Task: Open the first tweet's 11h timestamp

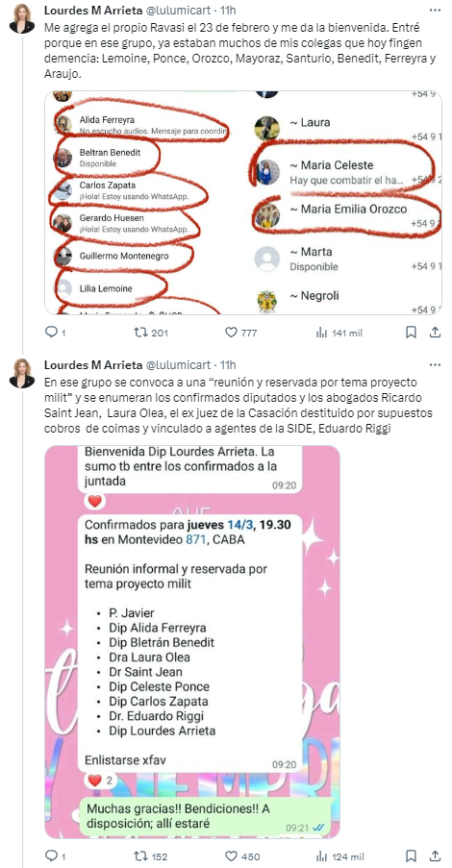Action: coord(228,11)
